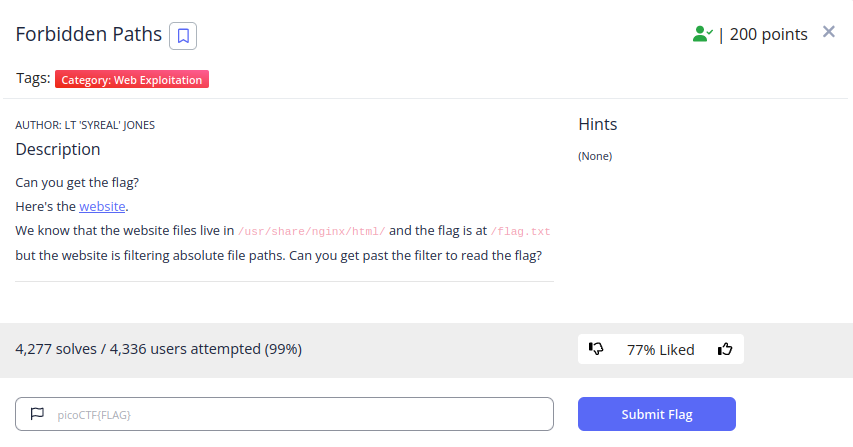Bookmark the Forbidden Paths challenge
853x447 pixels.
click(x=183, y=36)
